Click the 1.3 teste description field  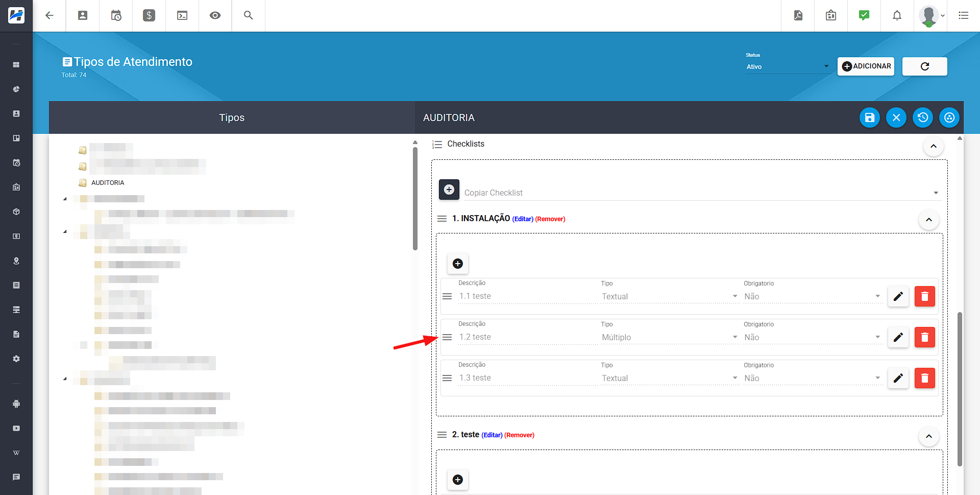(x=527, y=378)
